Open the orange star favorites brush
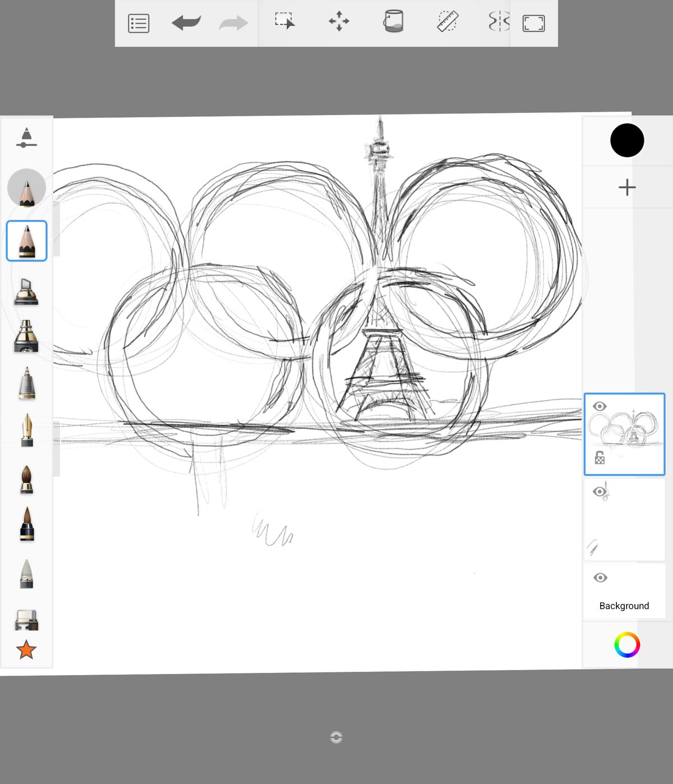This screenshot has width=673, height=784. coord(26,650)
